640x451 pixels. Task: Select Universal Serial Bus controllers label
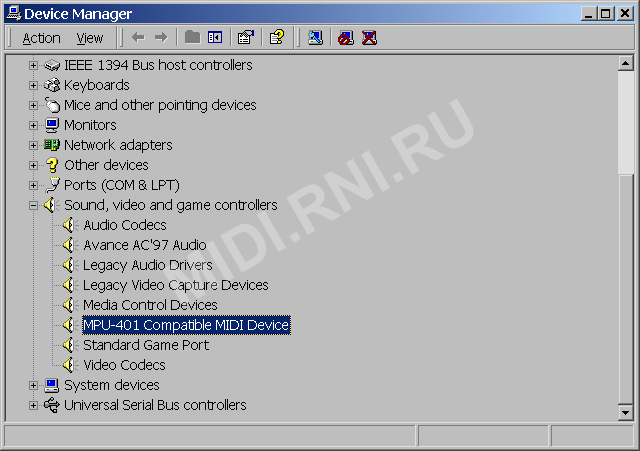[x=155, y=405]
